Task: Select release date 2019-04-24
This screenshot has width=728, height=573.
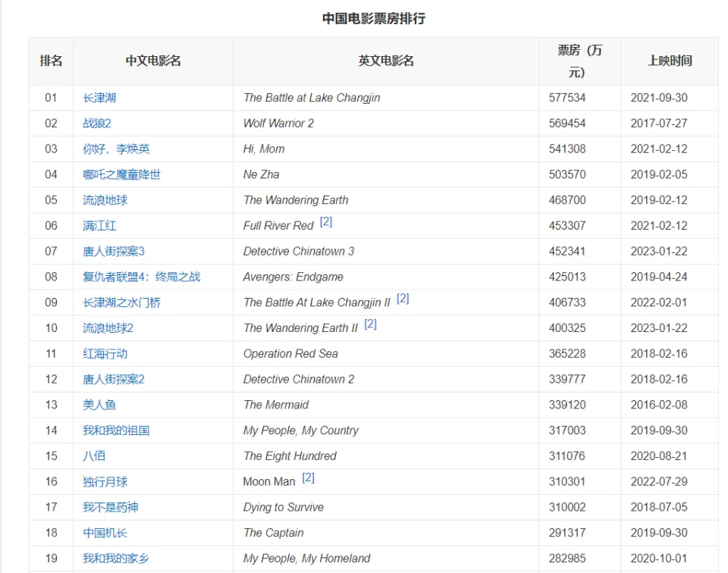Action: [x=659, y=277]
